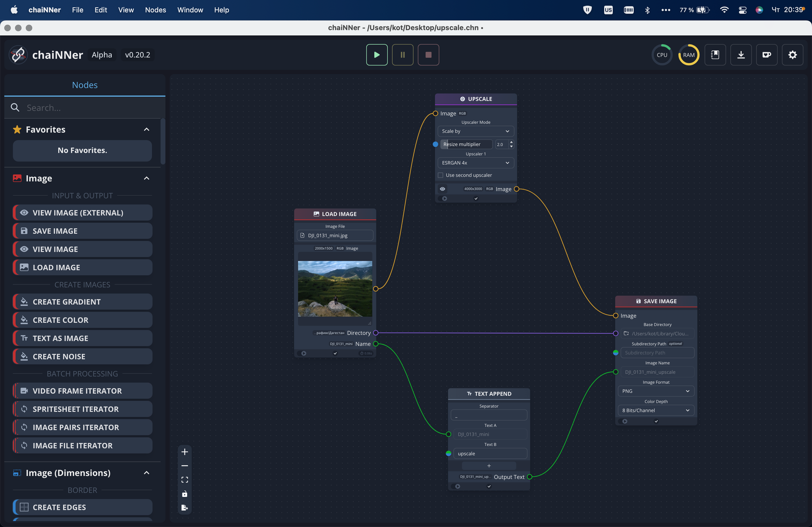
Task: Click the fit view canvas control
Action: coord(185,479)
